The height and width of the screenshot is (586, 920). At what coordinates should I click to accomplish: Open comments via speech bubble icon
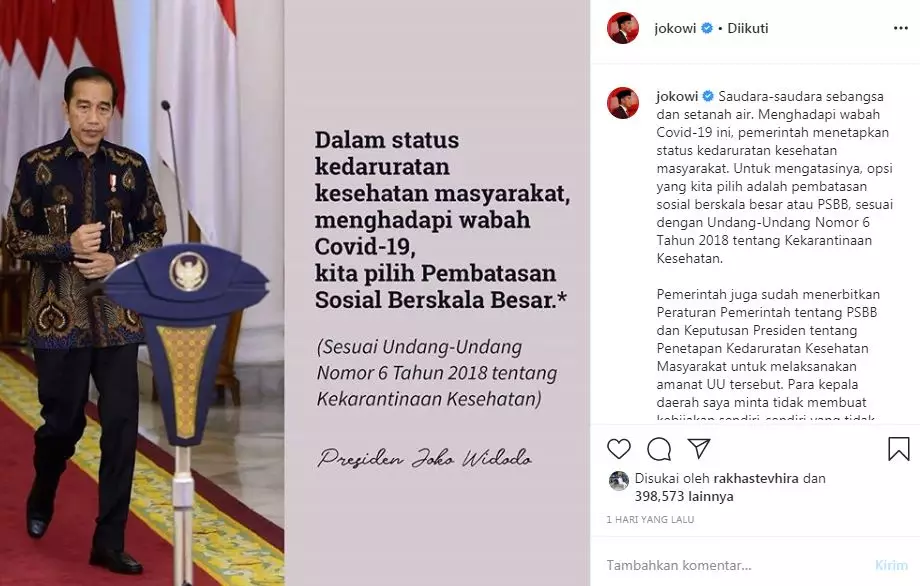click(x=659, y=449)
